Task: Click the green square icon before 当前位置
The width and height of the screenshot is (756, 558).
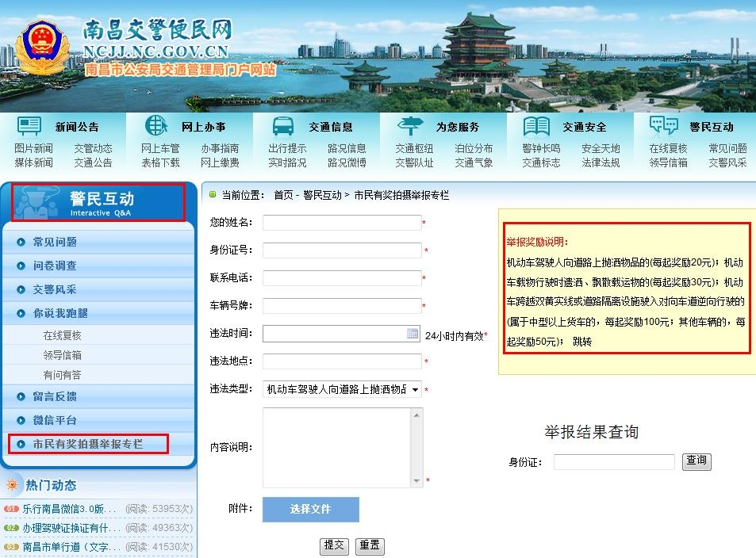Action: 213,195
